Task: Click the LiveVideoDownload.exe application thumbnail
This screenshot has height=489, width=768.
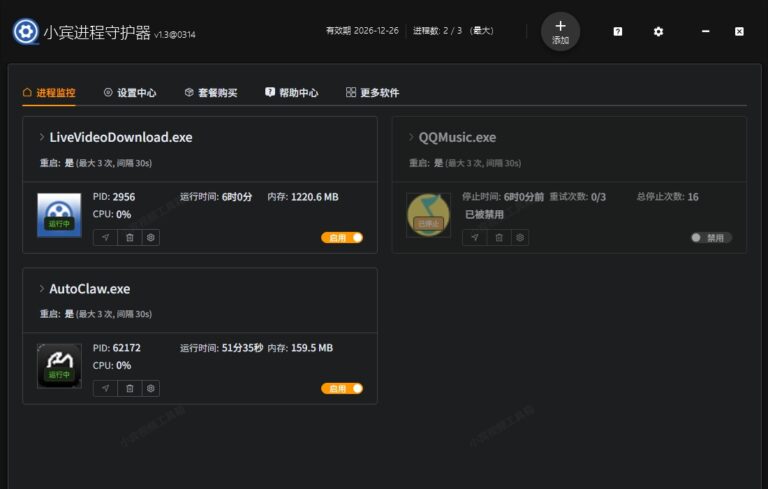Action: (x=59, y=215)
